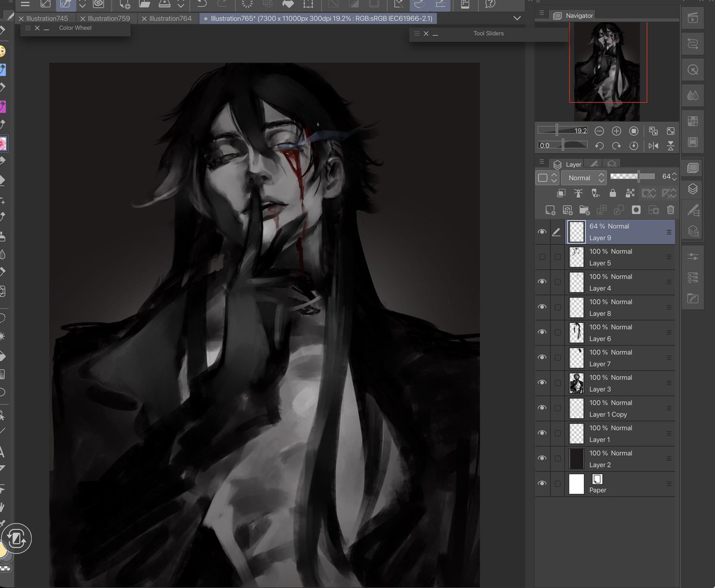This screenshot has width=715, height=588.
Task: Open ruler display dropdown in Layer panel
Action: (670, 193)
